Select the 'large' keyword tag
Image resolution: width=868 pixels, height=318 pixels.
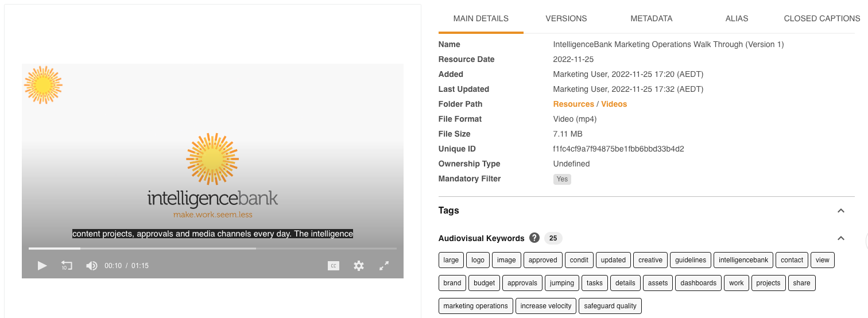pyautogui.click(x=451, y=260)
